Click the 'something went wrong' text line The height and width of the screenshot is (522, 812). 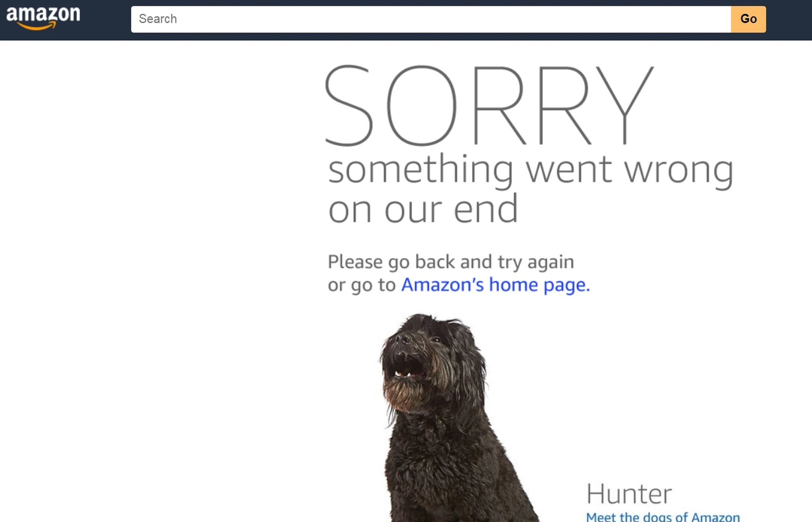tap(531, 170)
